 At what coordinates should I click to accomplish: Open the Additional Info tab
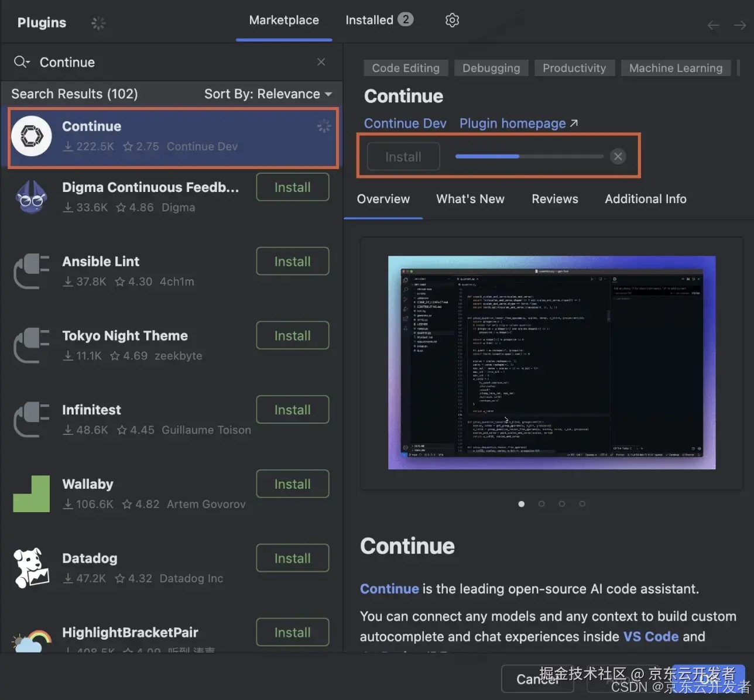[x=646, y=199]
